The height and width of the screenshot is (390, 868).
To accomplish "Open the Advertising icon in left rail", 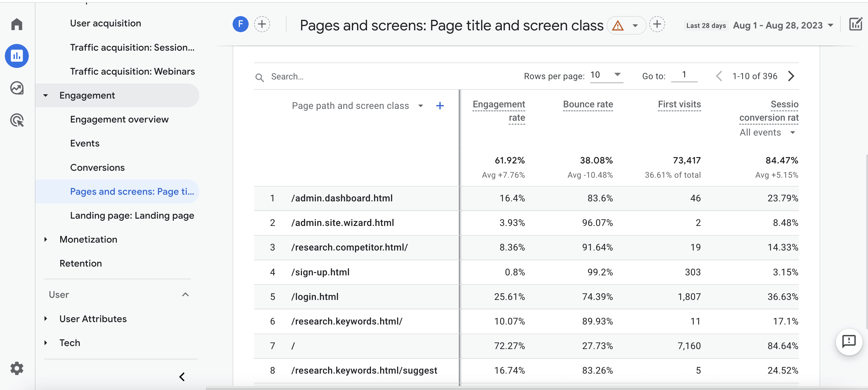I will click(x=17, y=120).
